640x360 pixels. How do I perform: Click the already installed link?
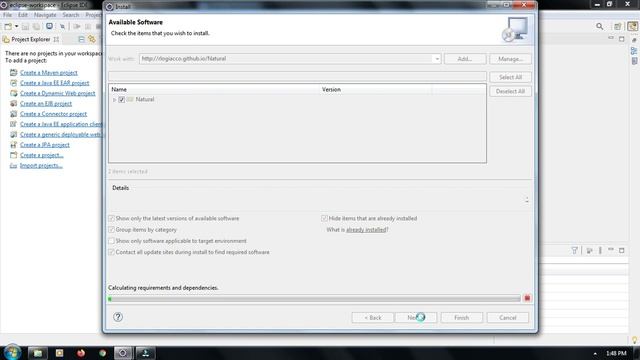coord(366,230)
